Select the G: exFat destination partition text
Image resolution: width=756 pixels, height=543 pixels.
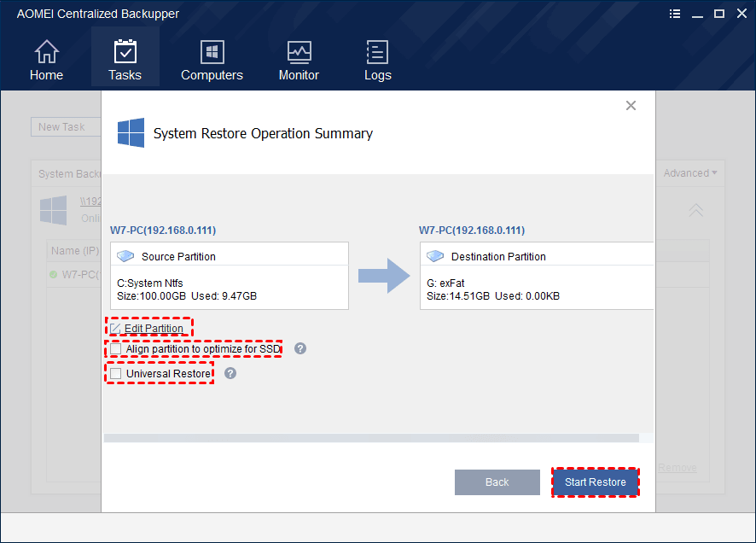tap(445, 283)
